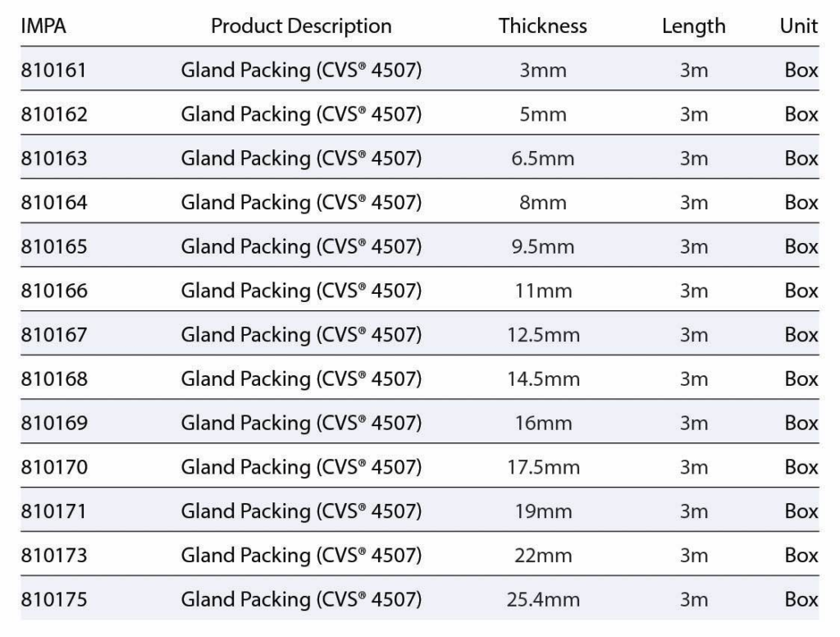This screenshot has height=637, width=840.
Task: Select IMPA code 810173
Action: pos(53,556)
